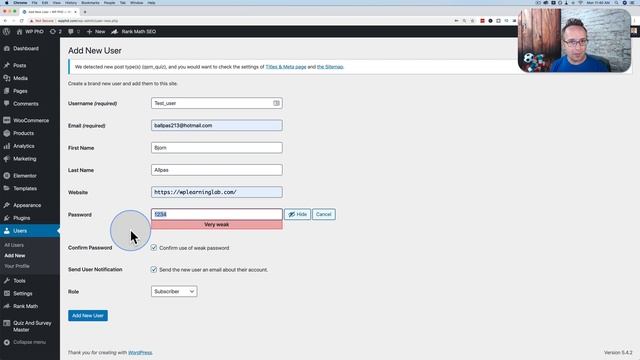The image size is (640, 360).
Task: Follow the WordPress link in the footer
Action: (x=140, y=353)
